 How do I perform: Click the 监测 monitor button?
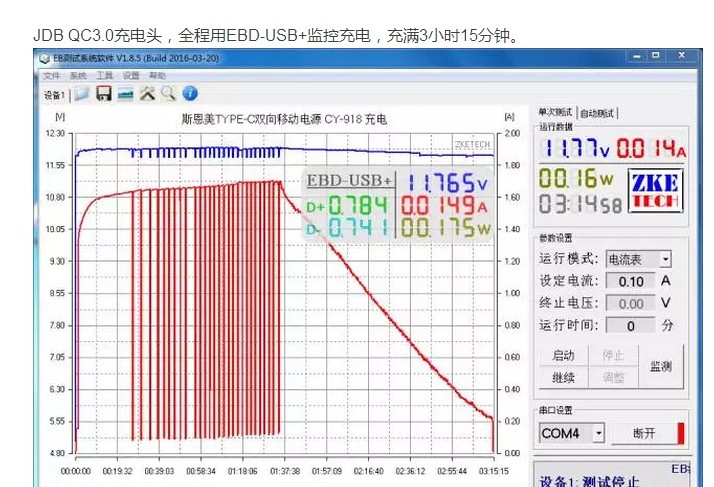pyautogui.click(x=660, y=367)
